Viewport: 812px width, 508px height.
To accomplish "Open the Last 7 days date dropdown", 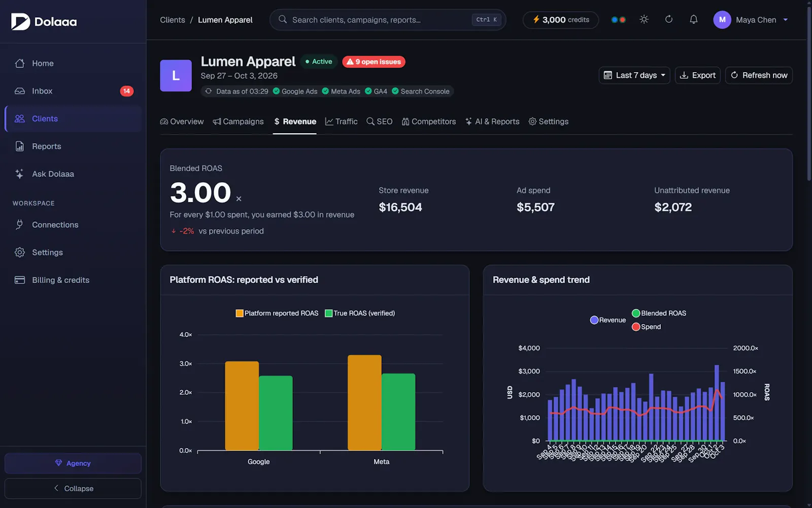I will [x=634, y=75].
